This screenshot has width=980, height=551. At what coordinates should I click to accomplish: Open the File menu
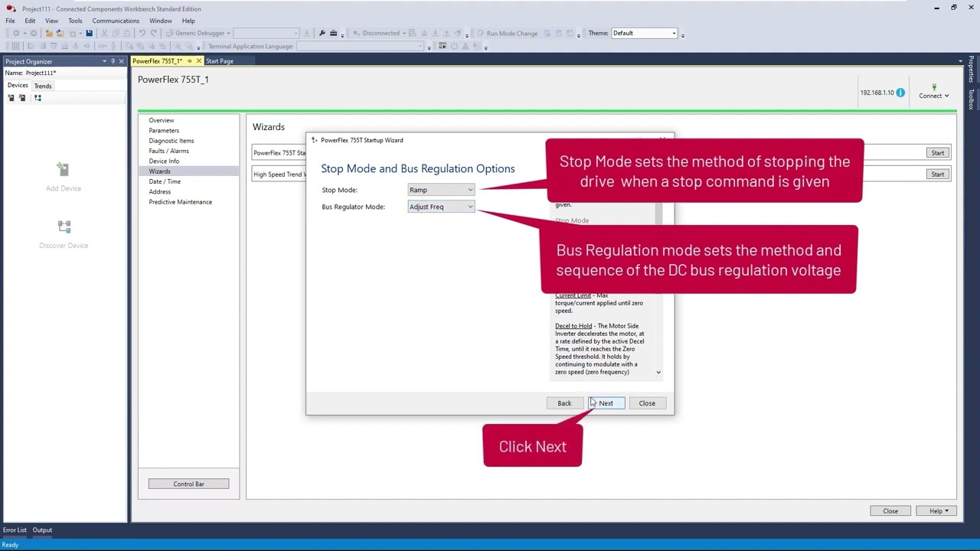click(x=10, y=21)
